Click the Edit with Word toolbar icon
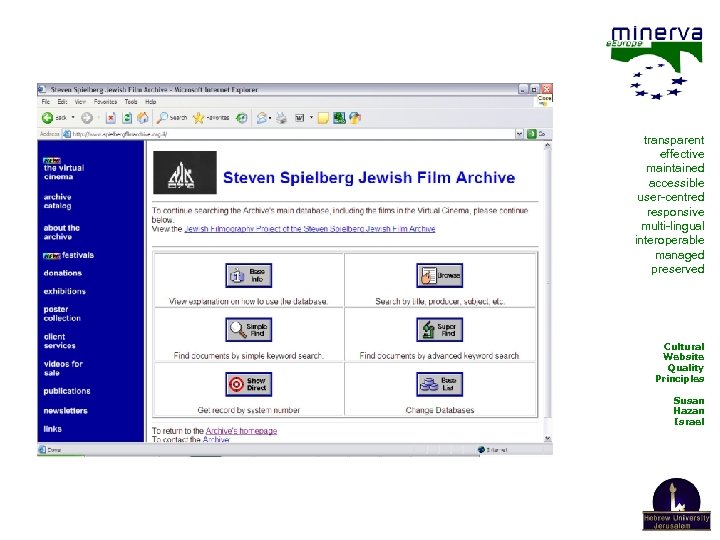 [x=299, y=118]
